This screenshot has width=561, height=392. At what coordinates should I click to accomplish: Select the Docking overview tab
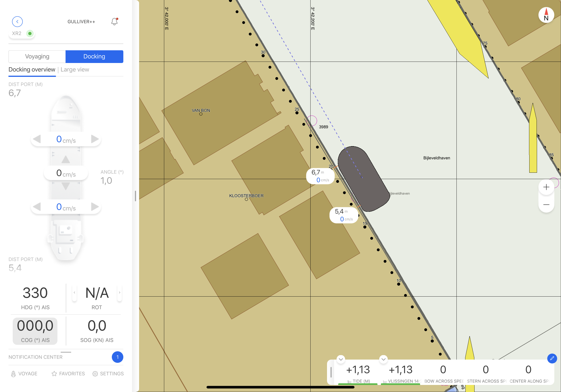coord(32,70)
